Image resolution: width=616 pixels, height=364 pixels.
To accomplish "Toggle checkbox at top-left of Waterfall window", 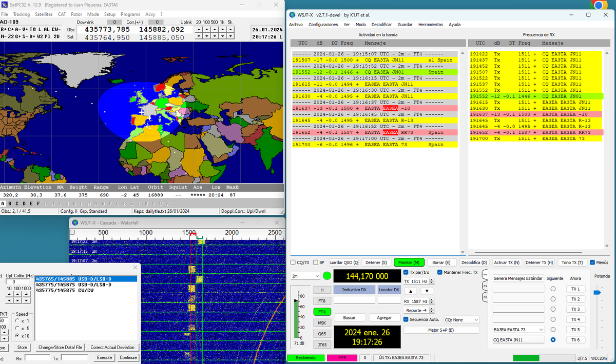I will [x=72, y=232].
